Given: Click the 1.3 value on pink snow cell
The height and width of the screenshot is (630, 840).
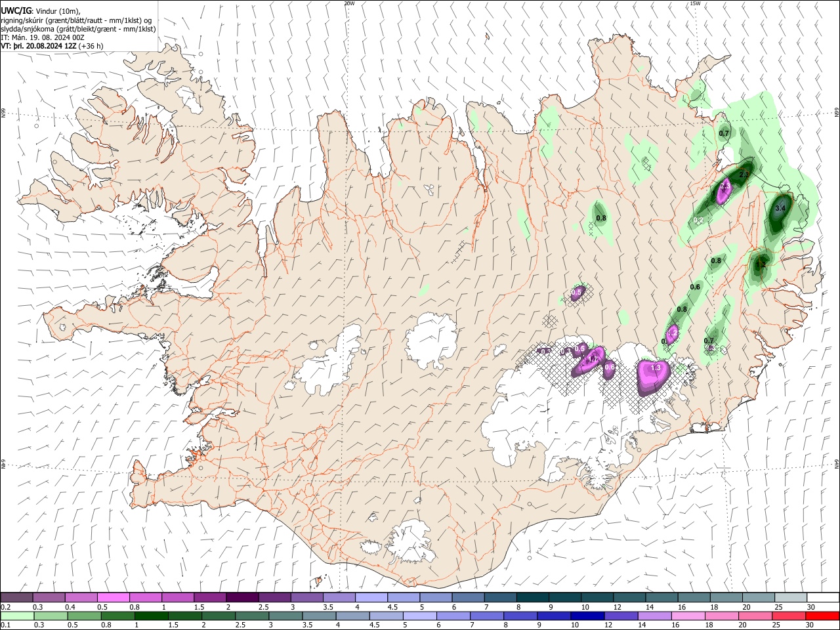Looking at the screenshot, I should click(655, 368).
